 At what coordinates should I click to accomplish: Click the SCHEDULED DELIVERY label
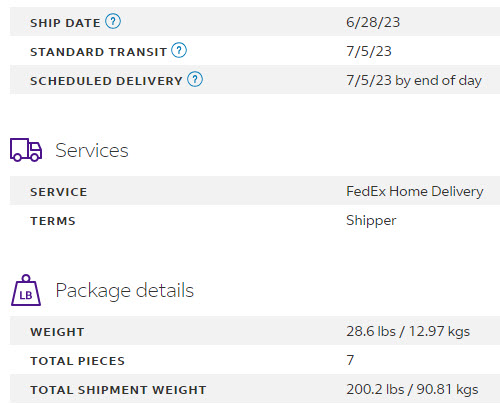click(x=106, y=81)
